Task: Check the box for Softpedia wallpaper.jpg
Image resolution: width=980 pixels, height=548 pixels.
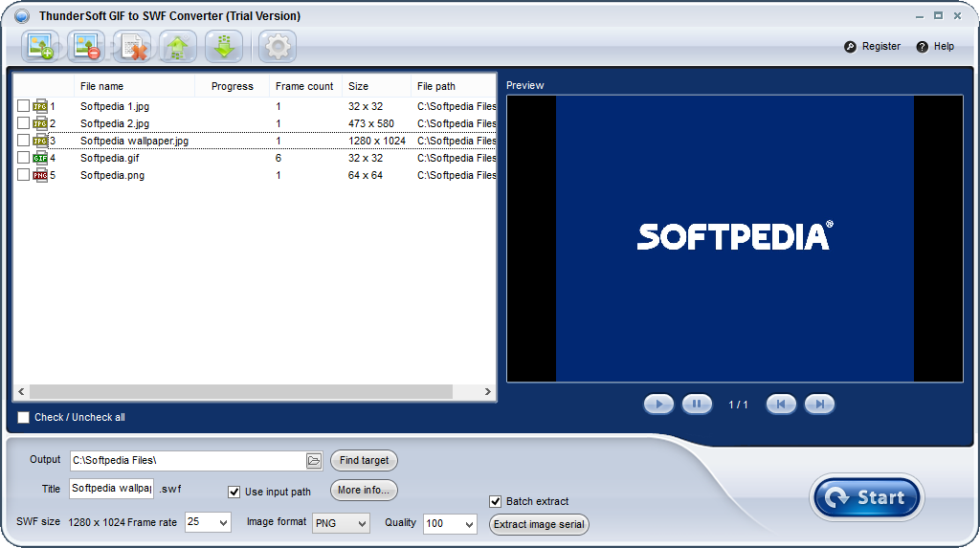Action: click(x=23, y=141)
